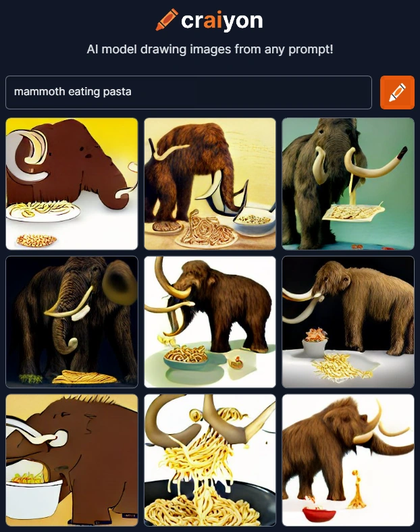Viewport: 420px width, 532px height.
Task: Focus the 'mammoth eating pasta' prompt field
Action: [188, 92]
